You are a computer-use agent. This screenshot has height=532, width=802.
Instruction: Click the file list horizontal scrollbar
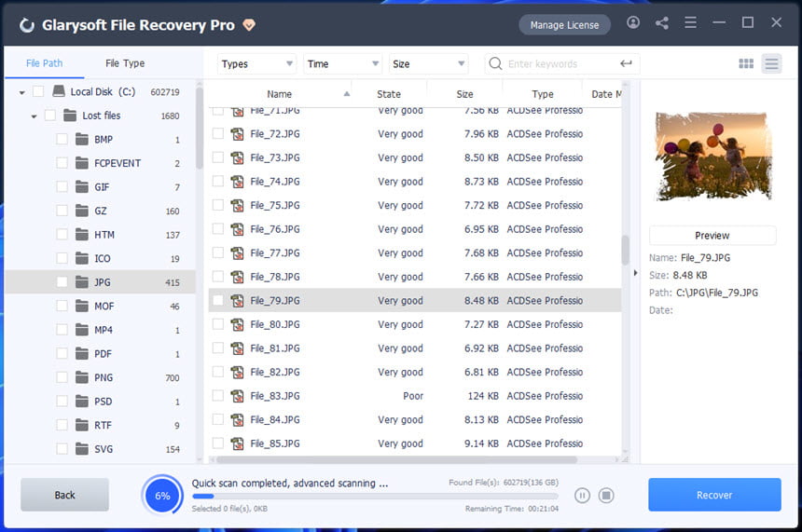pyautogui.click(x=396, y=459)
